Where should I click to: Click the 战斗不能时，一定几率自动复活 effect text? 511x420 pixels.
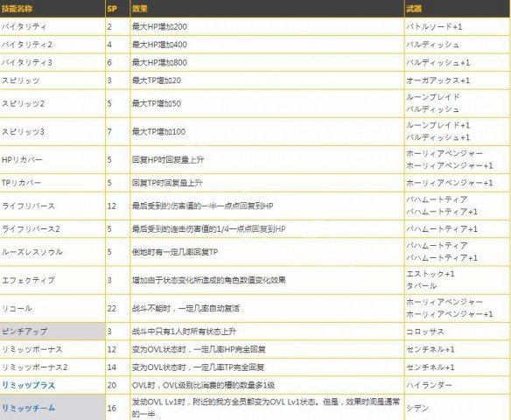tap(185, 308)
